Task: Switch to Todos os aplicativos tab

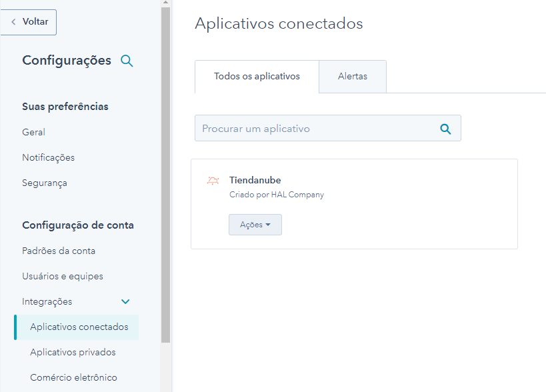Action: tap(257, 77)
